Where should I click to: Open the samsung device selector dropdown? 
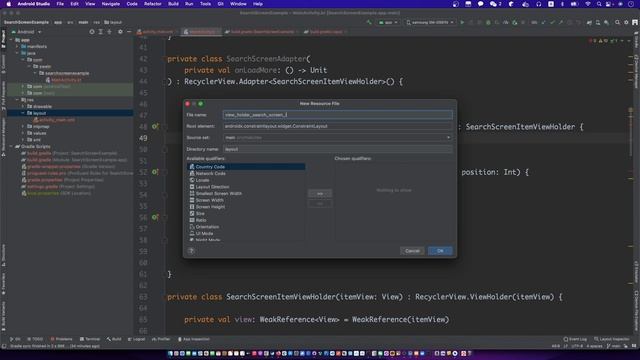pyautogui.click(x=430, y=22)
